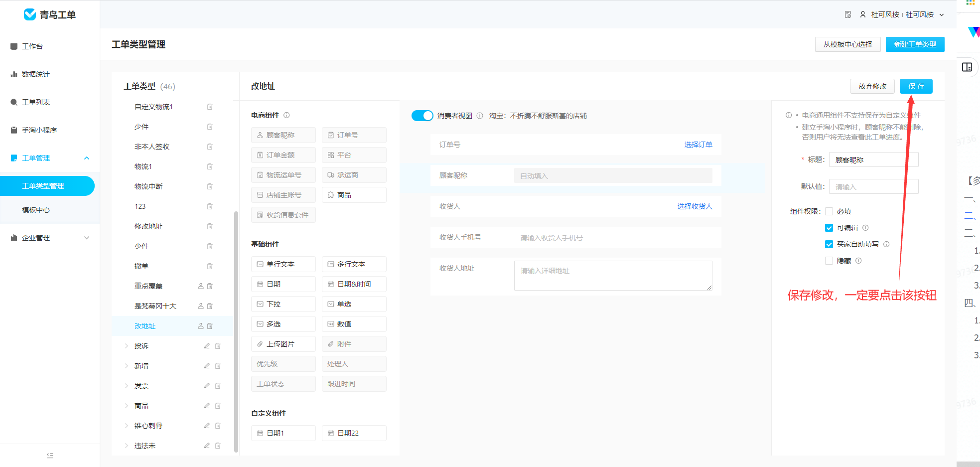Click the person icon on 是梵蒂冈十大 row
980x467 pixels.
point(201,306)
